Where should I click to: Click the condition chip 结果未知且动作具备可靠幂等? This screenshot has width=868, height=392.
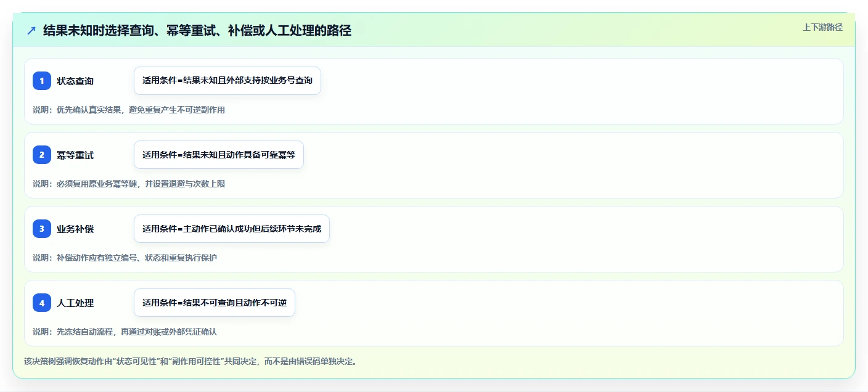point(219,155)
